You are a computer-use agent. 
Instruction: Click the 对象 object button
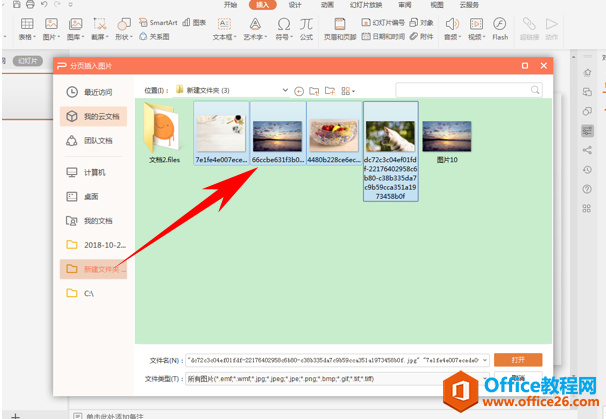[422, 22]
